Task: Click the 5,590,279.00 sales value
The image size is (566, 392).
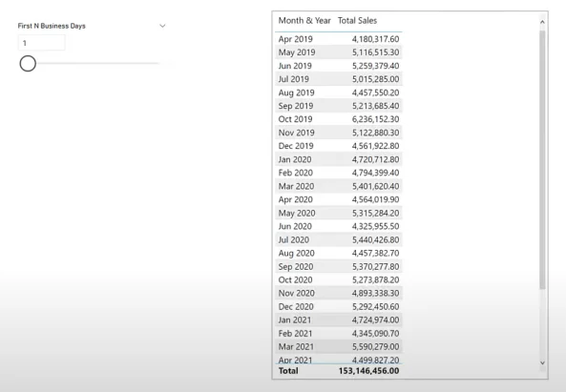Action: pos(376,346)
